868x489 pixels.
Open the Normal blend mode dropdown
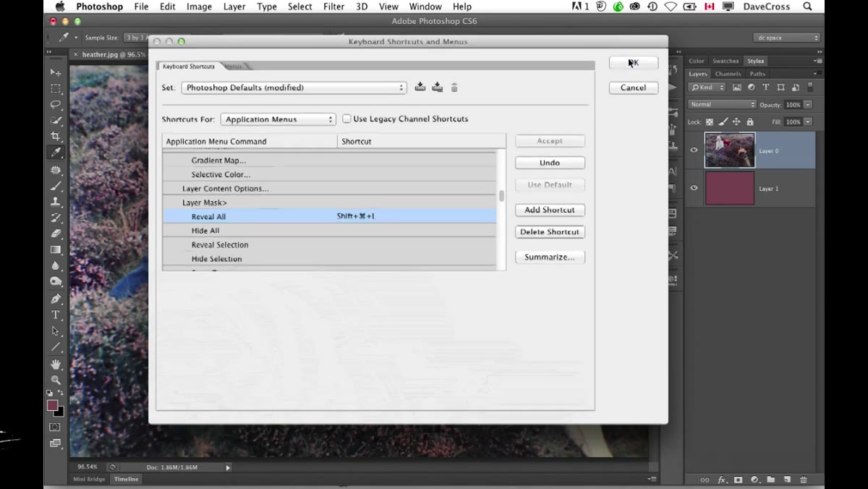point(722,105)
